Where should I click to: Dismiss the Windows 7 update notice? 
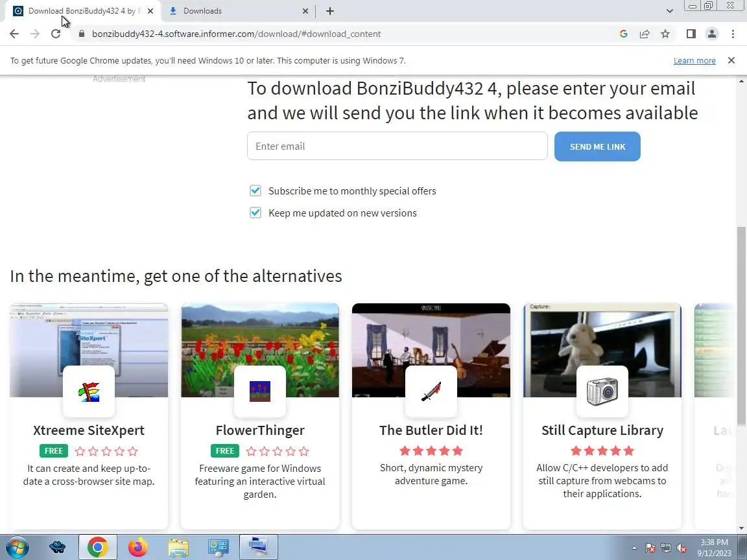[x=731, y=60]
